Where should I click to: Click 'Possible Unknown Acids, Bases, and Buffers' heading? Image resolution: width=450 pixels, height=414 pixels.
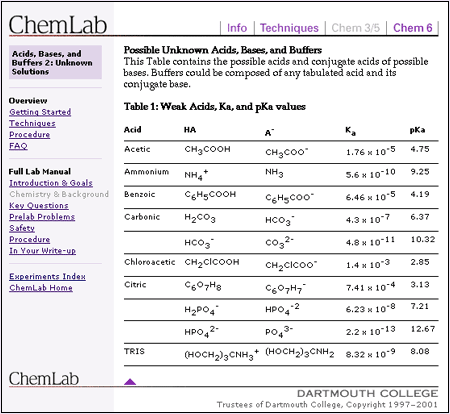(223, 50)
